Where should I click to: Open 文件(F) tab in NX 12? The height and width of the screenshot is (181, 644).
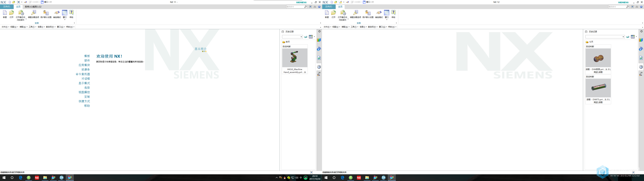(329, 7)
